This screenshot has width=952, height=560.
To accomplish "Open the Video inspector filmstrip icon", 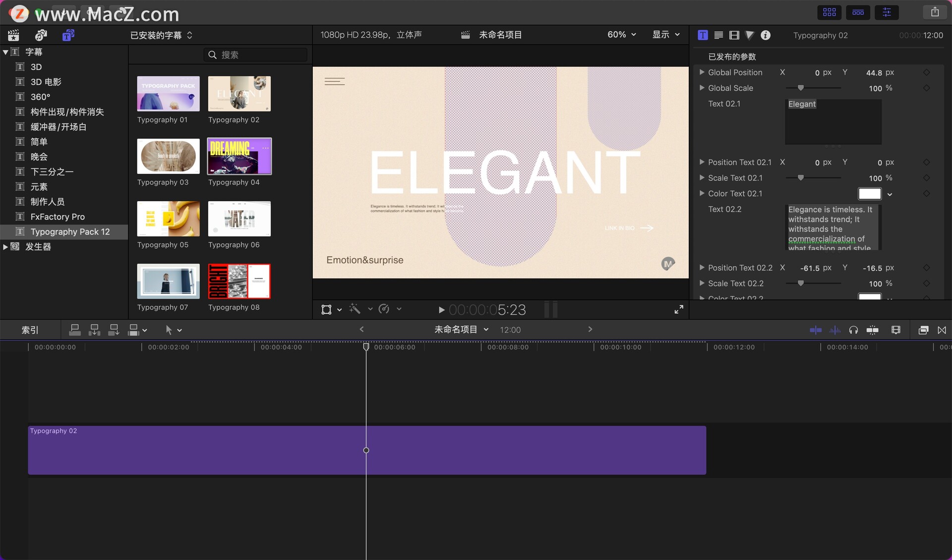I will click(x=734, y=35).
